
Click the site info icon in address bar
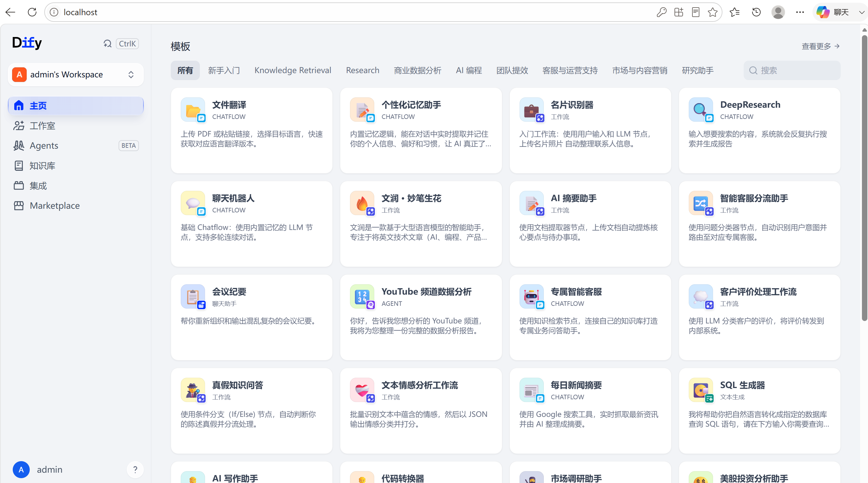[54, 12]
